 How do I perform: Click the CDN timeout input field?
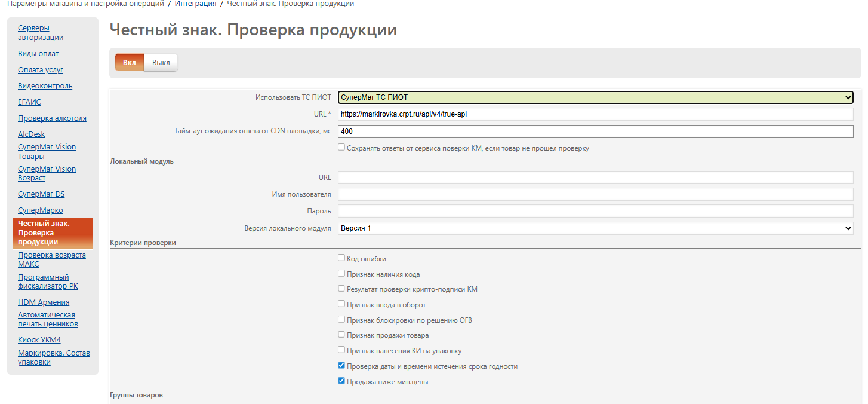click(595, 131)
